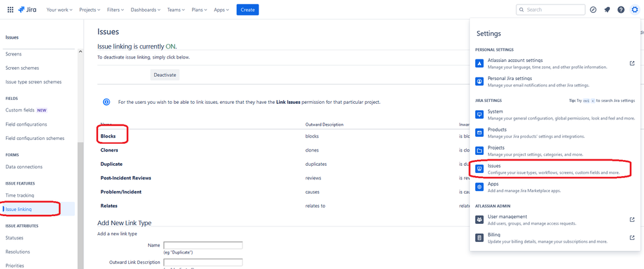
Task: Click the Jira logo
Action: coord(28,10)
